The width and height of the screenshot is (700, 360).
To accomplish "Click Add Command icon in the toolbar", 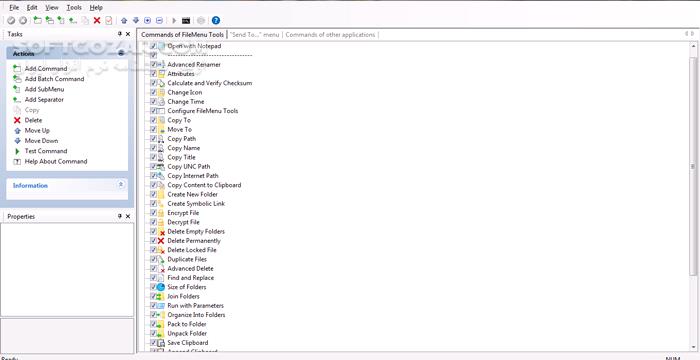I will click(38, 21).
